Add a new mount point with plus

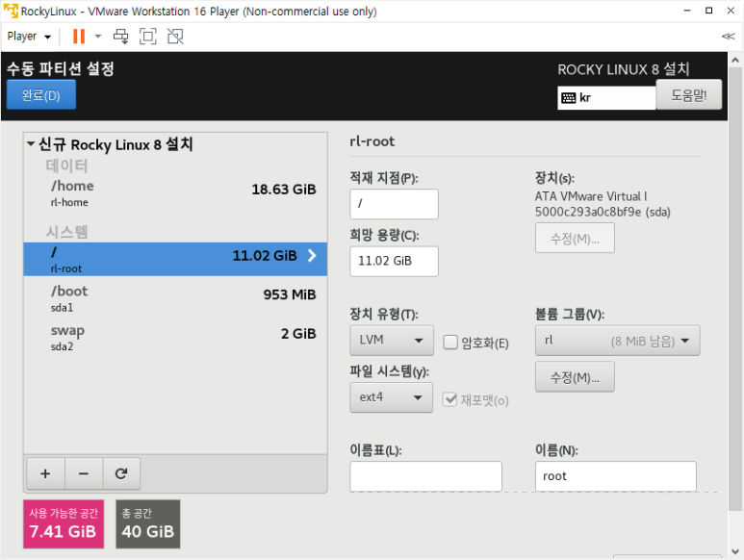click(x=45, y=473)
